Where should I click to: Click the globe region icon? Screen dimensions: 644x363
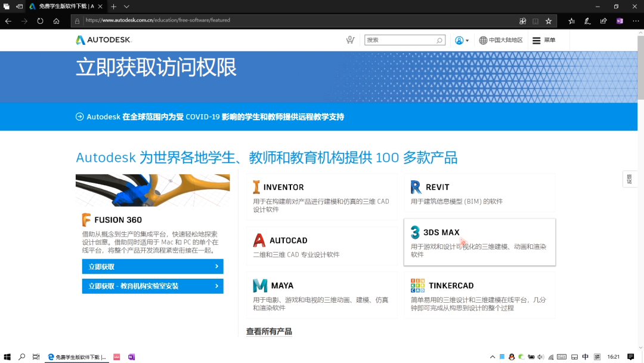[x=483, y=40]
